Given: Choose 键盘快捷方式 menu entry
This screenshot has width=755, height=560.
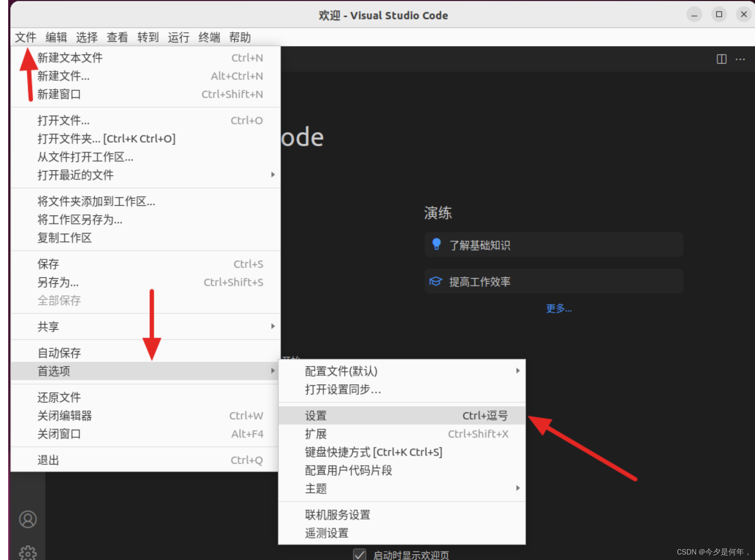Looking at the screenshot, I should pyautogui.click(x=373, y=452).
